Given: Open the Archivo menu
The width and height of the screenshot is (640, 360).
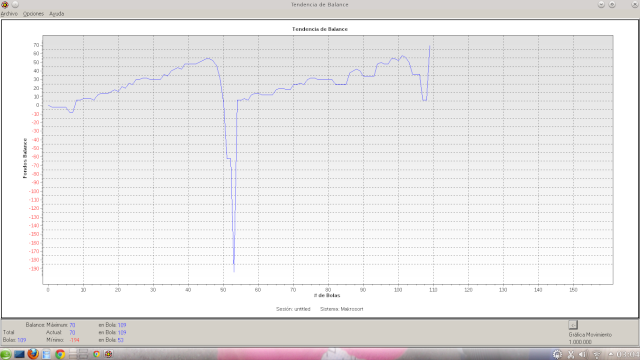Looking at the screenshot, I should pyautogui.click(x=9, y=13).
